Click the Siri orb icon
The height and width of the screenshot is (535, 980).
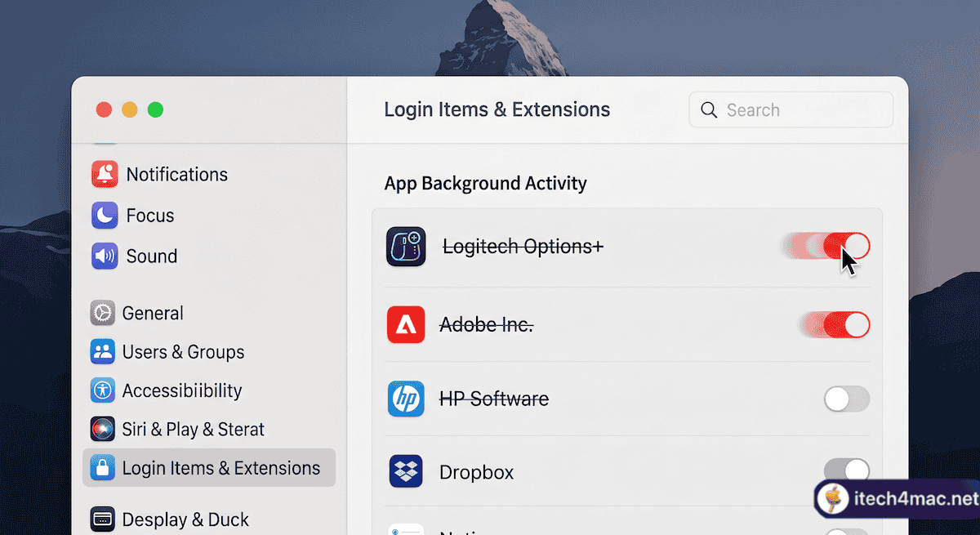pyautogui.click(x=103, y=429)
